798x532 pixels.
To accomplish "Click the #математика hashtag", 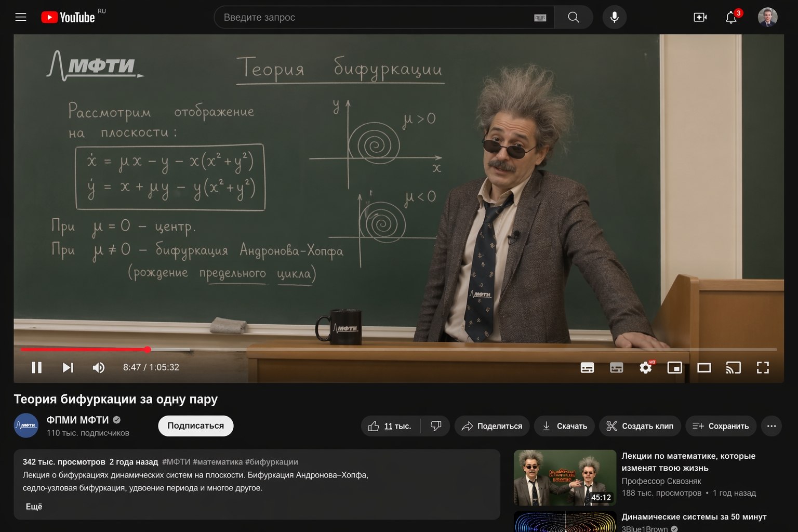I will pyautogui.click(x=218, y=462).
